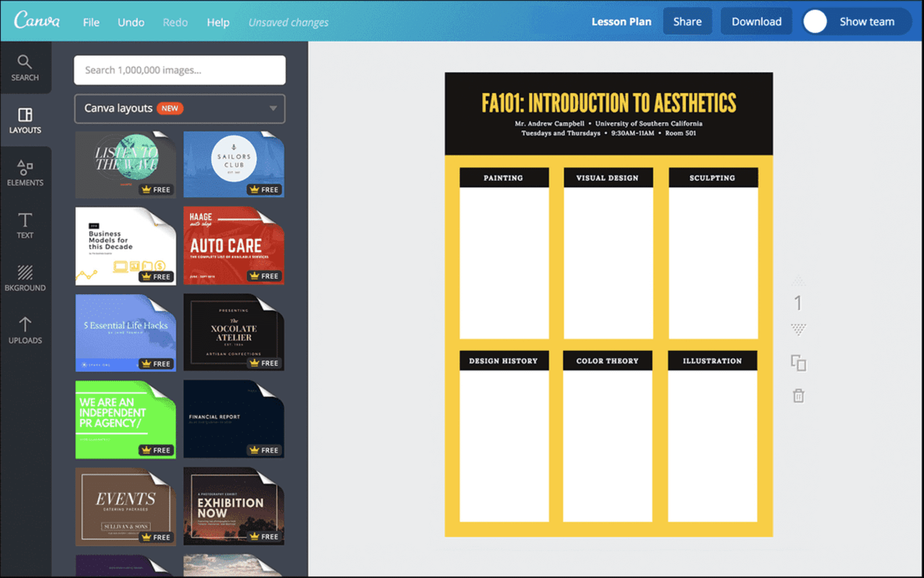Open the Bkground panel
The height and width of the screenshot is (578, 924).
pyautogui.click(x=25, y=278)
